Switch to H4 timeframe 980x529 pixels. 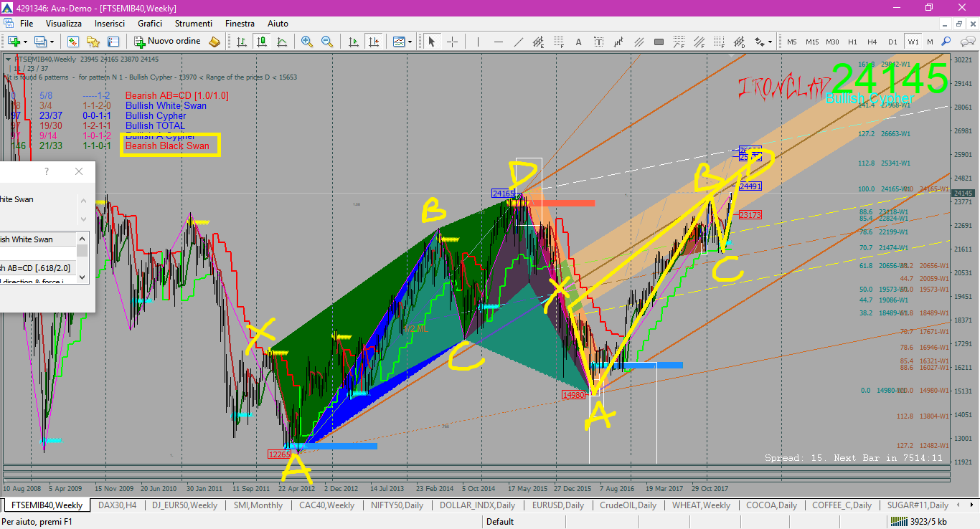(x=872, y=42)
